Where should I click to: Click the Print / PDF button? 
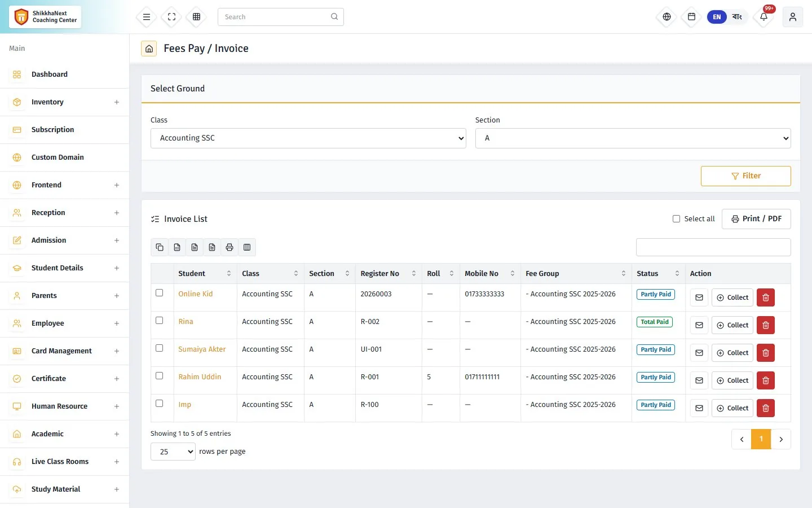(756, 219)
